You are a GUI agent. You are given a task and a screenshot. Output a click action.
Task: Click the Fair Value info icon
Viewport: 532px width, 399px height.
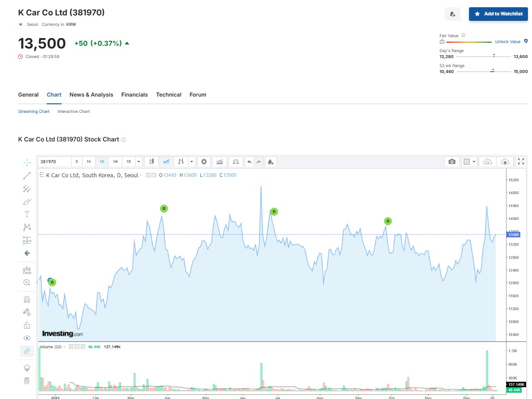click(x=464, y=35)
